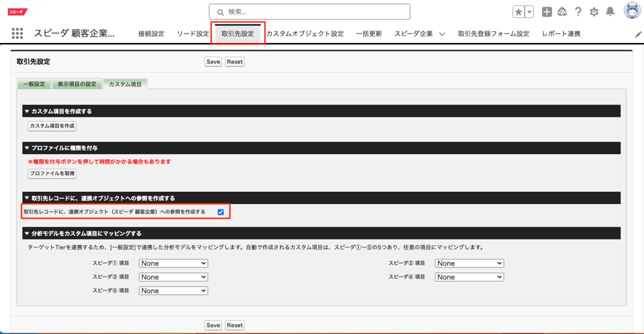
Task: Click the search magnifier icon
Action: point(221,12)
